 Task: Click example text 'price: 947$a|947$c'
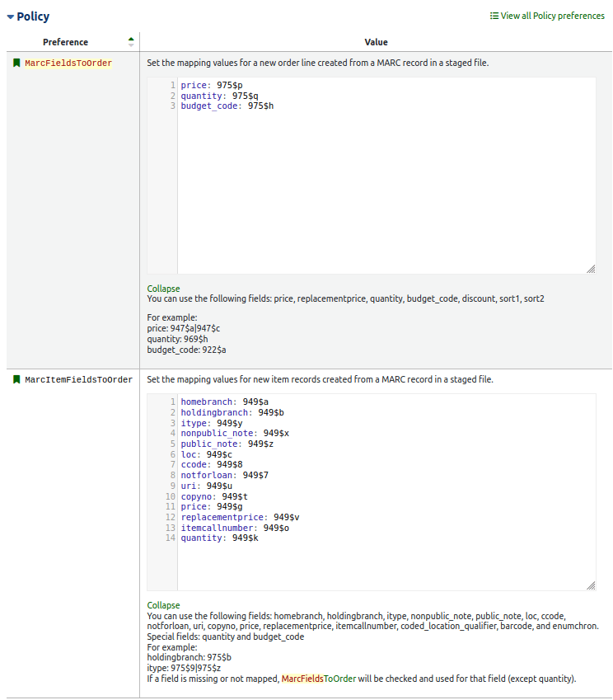(184, 328)
